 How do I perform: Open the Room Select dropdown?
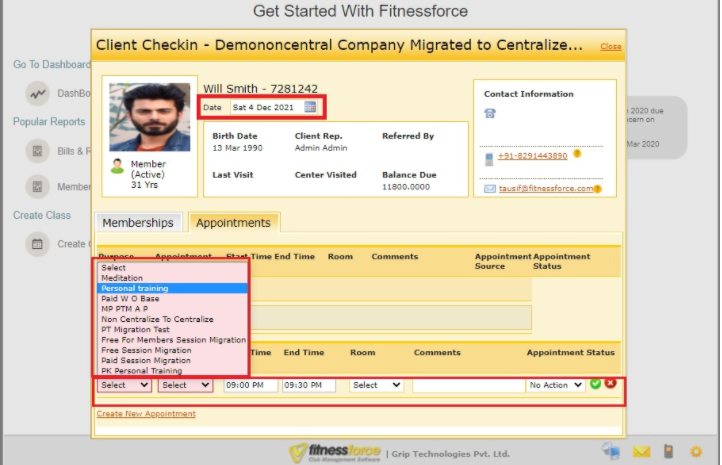[x=376, y=385]
